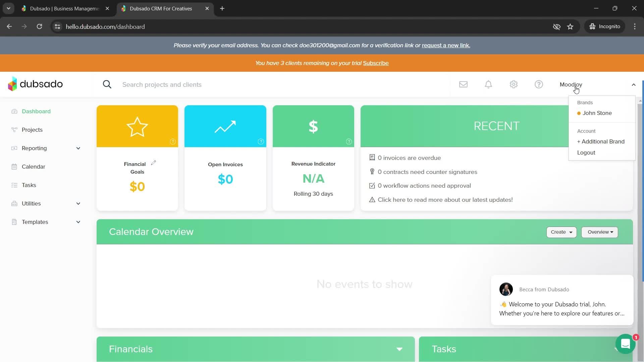Screen dimensions: 644x362
Task: Choose + Additional Brand from account menu
Action: pyautogui.click(x=601, y=141)
